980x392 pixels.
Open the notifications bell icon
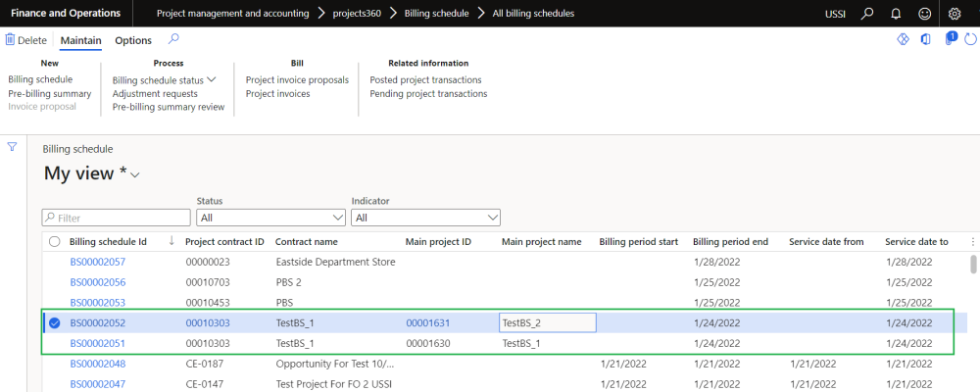[x=897, y=14]
